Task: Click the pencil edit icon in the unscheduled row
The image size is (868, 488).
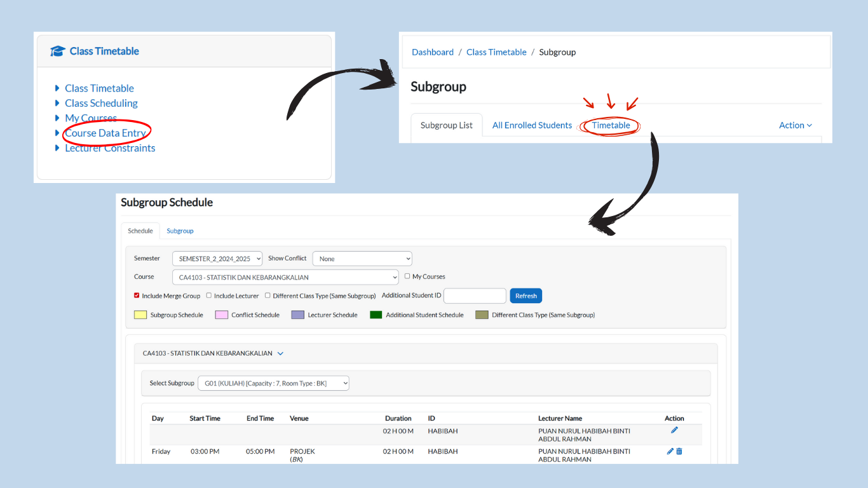Action: click(674, 430)
